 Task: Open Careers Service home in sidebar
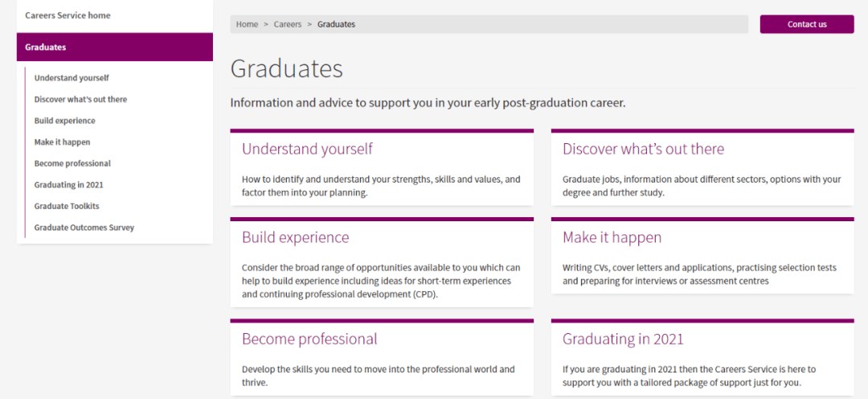[68, 15]
